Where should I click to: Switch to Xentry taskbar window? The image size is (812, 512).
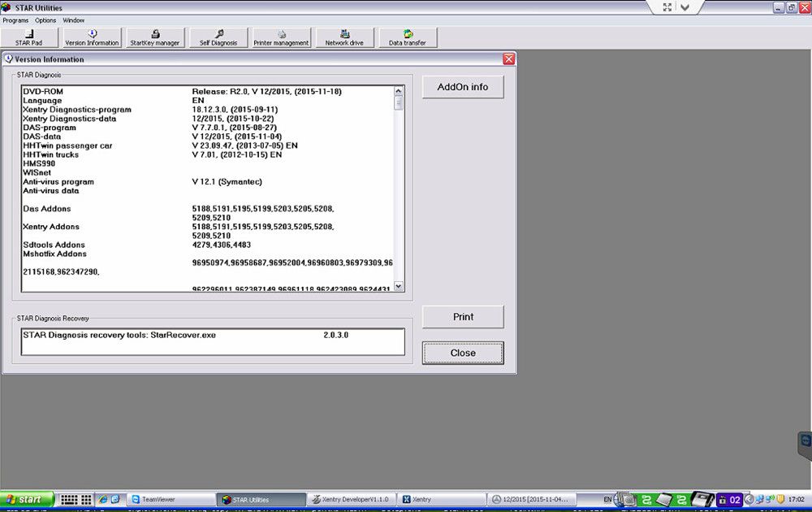441,500
